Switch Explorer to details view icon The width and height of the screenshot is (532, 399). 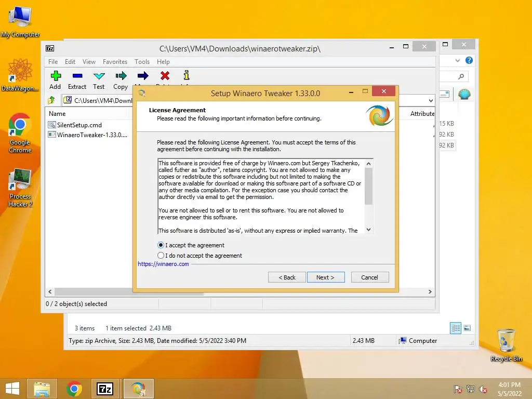pos(456,328)
